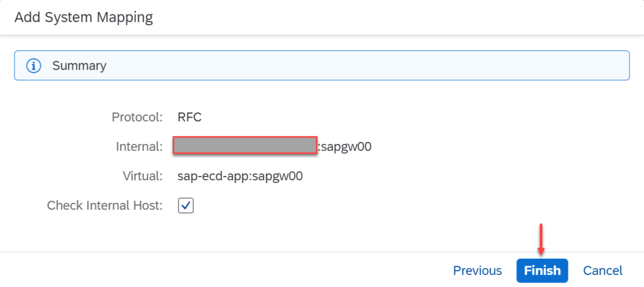The height and width of the screenshot is (287, 644).
Task: Click the redacted internal host box
Action: (x=244, y=146)
